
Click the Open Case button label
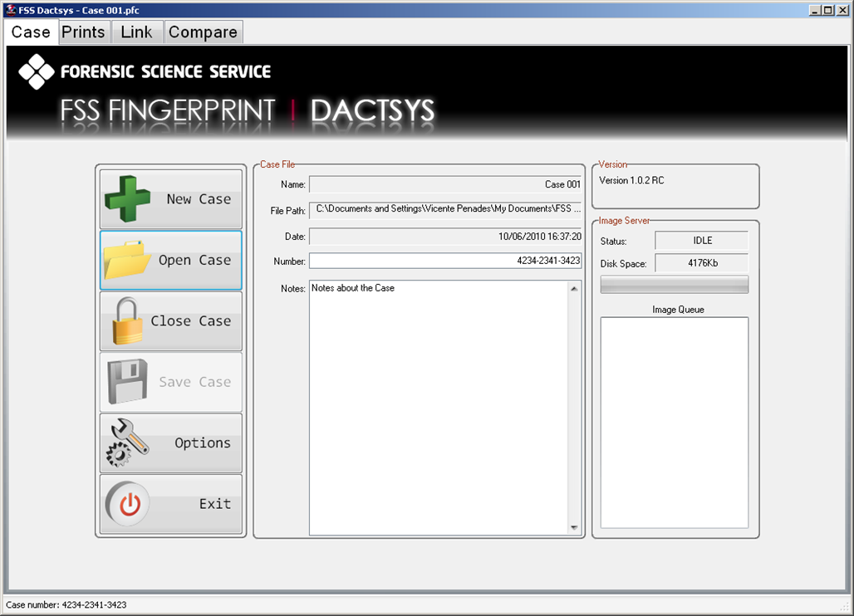click(195, 260)
